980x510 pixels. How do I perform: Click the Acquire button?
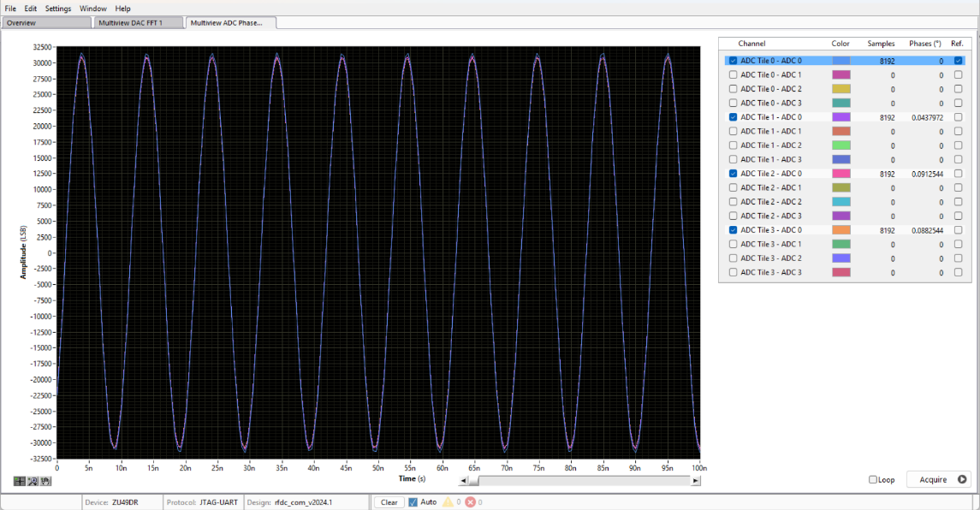coord(938,479)
